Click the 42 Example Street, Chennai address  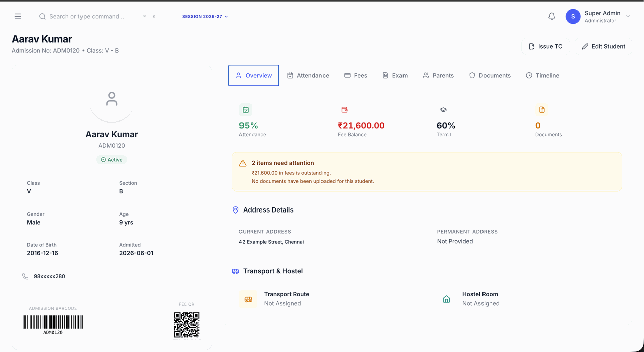[x=271, y=242]
